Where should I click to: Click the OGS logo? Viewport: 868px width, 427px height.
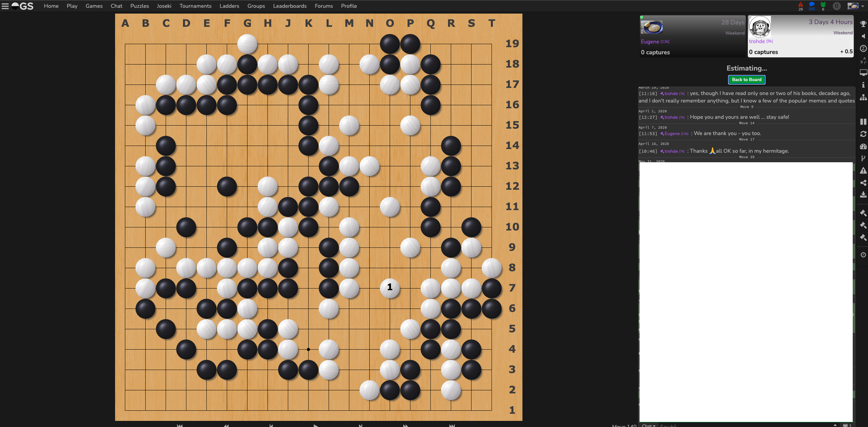(x=22, y=6)
